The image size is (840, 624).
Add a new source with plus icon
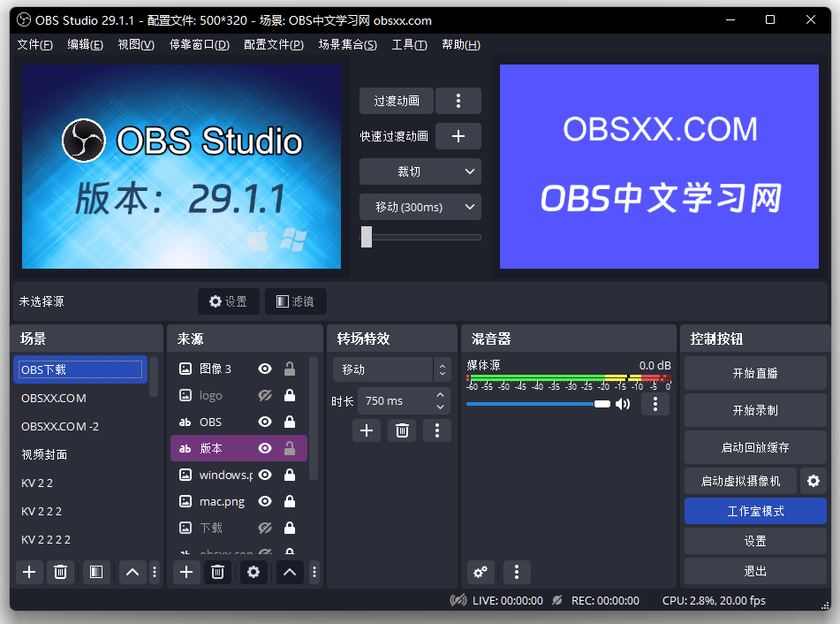186,573
